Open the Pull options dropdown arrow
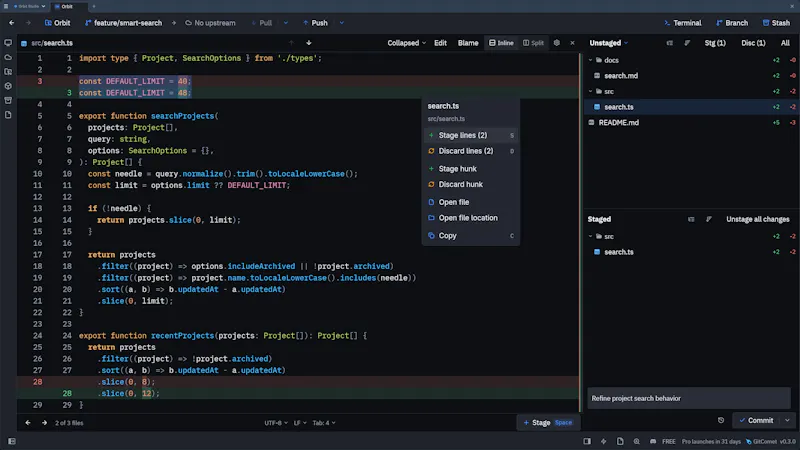This screenshot has width=800, height=450. tap(286, 23)
